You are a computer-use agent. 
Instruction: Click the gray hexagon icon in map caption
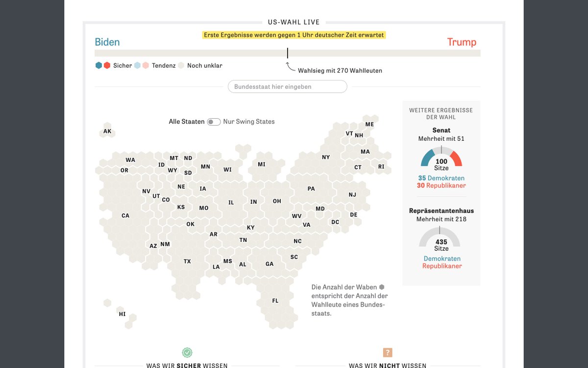[x=381, y=287]
